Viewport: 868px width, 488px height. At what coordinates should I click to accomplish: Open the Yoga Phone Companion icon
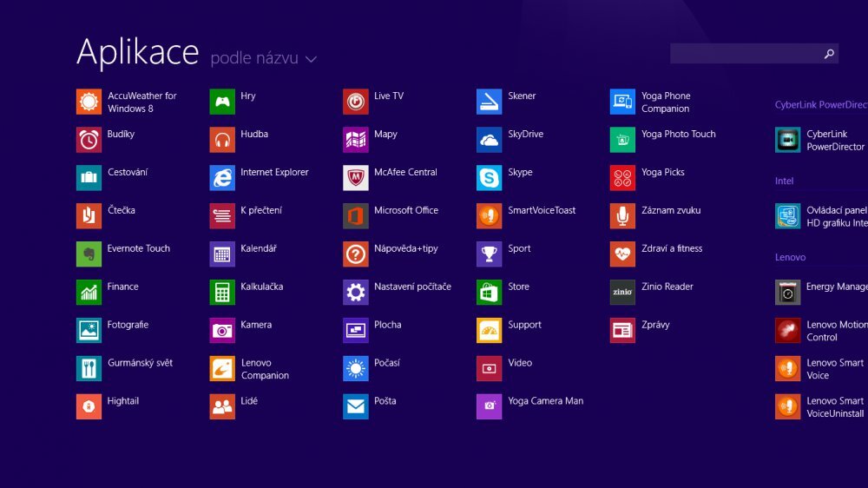pos(622,102)
